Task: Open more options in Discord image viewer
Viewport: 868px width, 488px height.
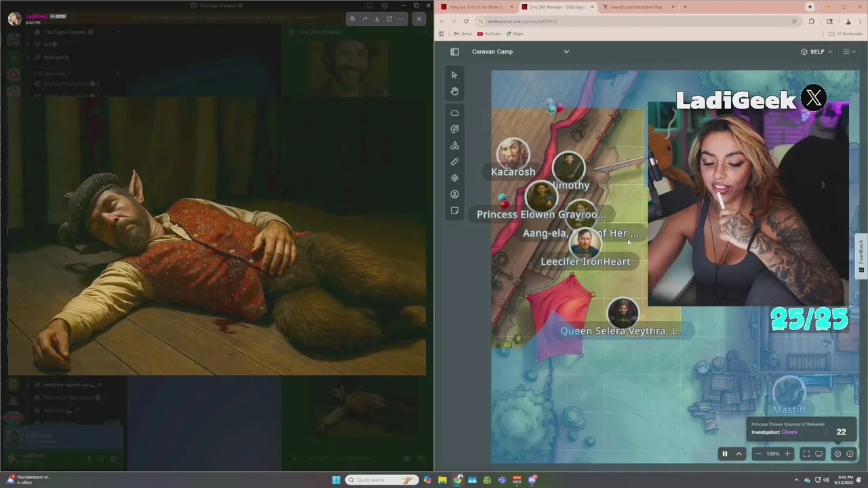Action: click(x=401, y=19)
